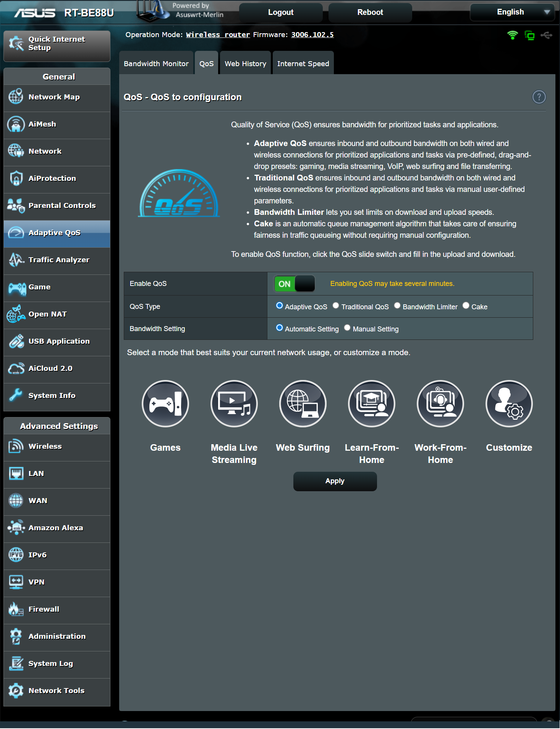The width and height of the screenshot is (560, 729).
Task: Open the firmware version 3006.102.5 link
Action: [312, 35]
